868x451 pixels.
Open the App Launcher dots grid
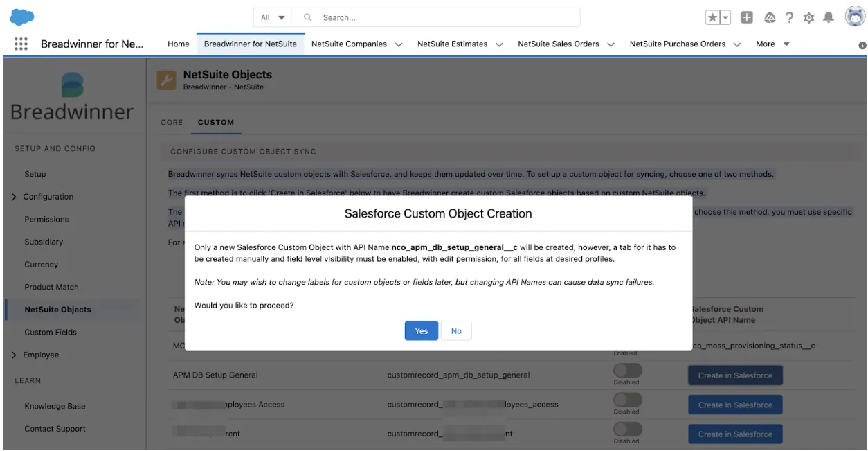point(21,44)
